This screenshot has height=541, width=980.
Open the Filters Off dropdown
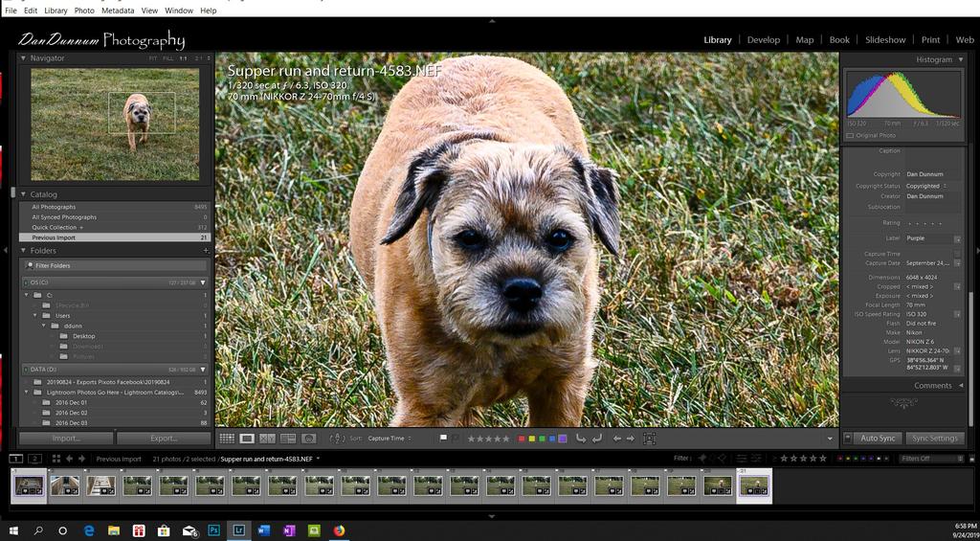point(928,459)
